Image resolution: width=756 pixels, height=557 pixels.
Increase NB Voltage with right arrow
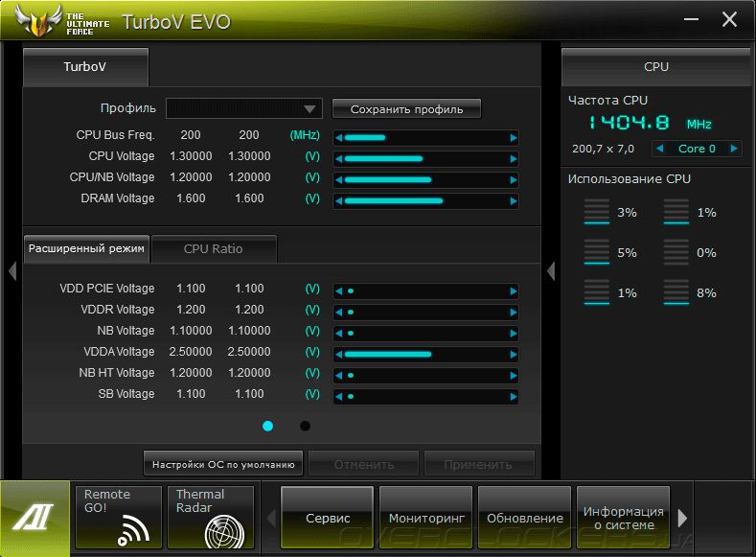click(514, 334)
